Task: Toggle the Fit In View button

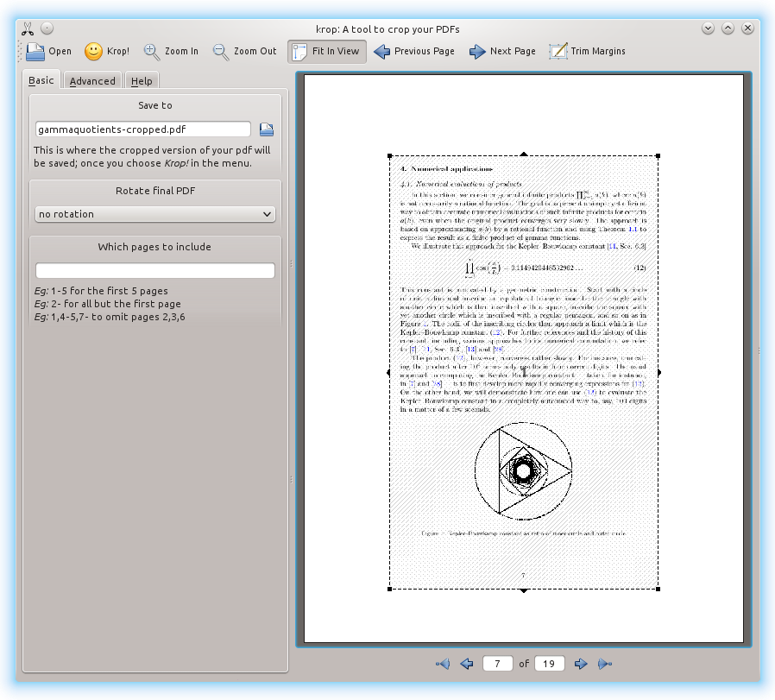Action: (x=327, y=52)
